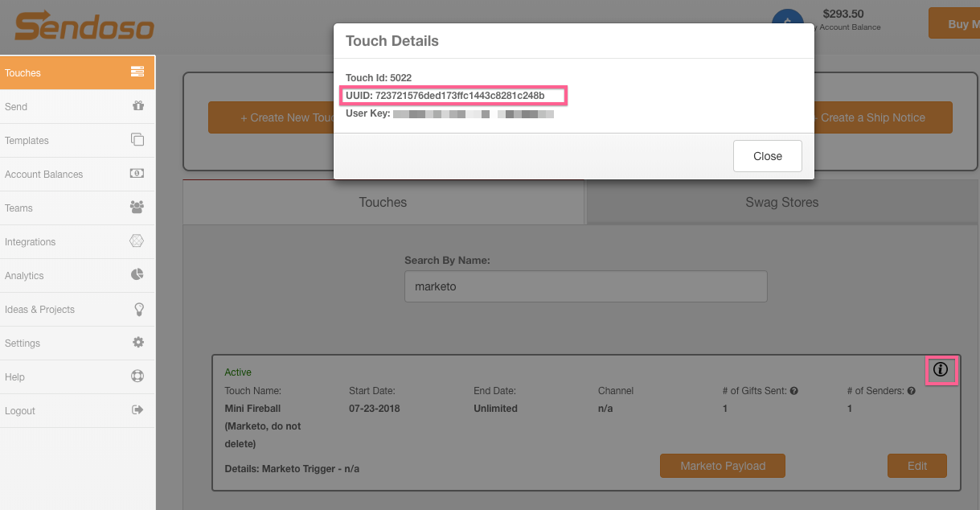Click the Templates copy icon in sidebar

[x=137, y=140]
